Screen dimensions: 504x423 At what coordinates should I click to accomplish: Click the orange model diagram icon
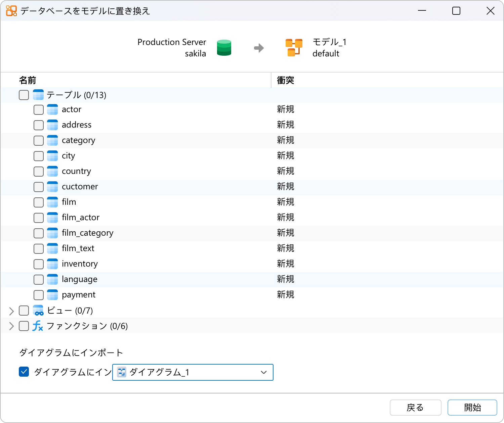[294, 48]
